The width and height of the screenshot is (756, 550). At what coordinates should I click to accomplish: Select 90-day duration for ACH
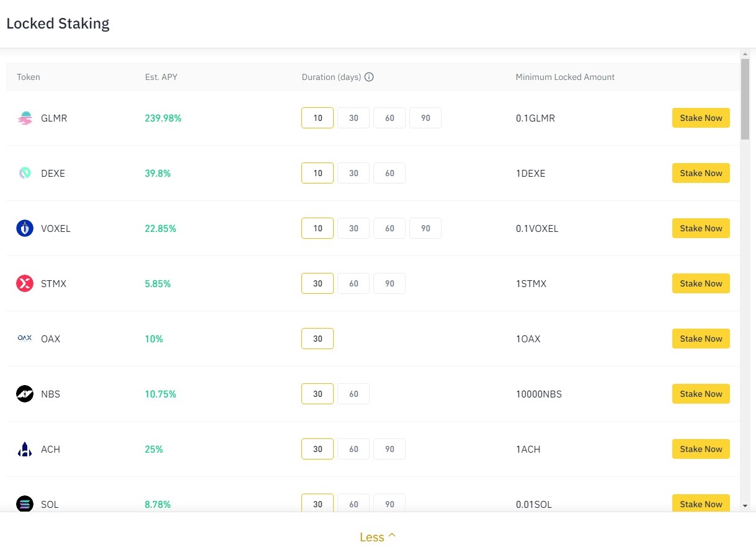pyautogui.click(x=389, y=449)
